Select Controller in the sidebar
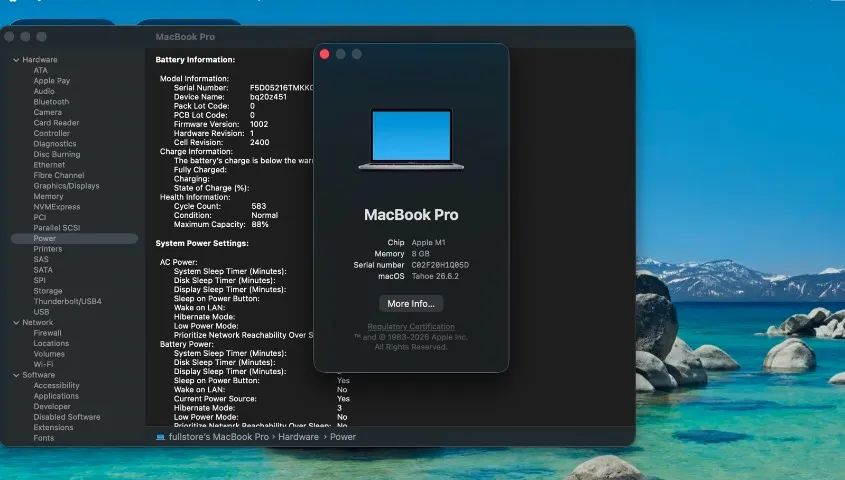 coord(51,133)
